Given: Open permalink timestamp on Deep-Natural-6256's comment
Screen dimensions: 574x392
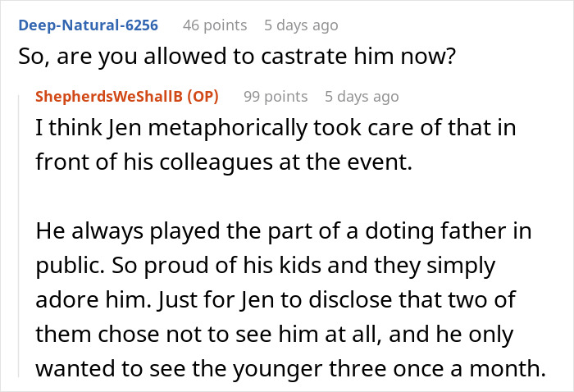Looking at the screenshot, I should (301, 25).
